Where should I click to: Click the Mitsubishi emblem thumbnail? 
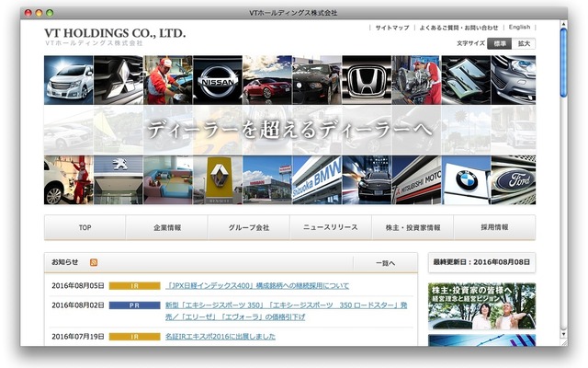(x=119, y=80)
